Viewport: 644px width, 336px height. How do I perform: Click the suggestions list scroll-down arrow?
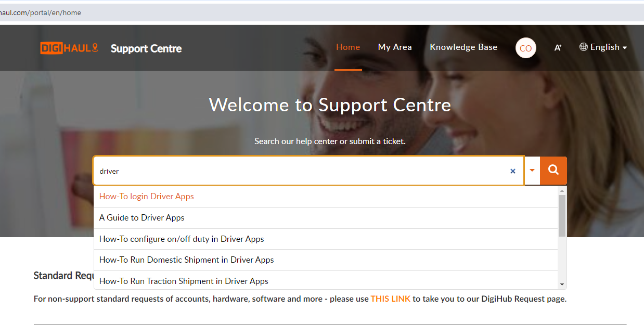tap(562, 285)
